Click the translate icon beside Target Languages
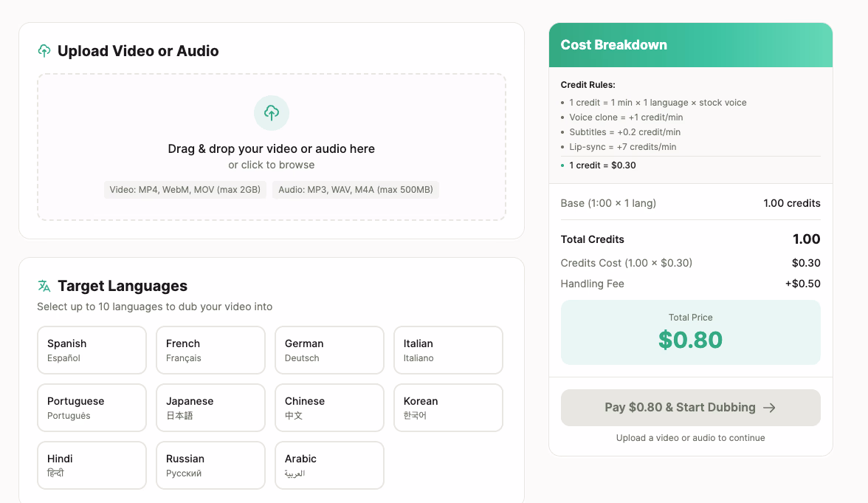The image size is (868, 503). tap(44, 286)
